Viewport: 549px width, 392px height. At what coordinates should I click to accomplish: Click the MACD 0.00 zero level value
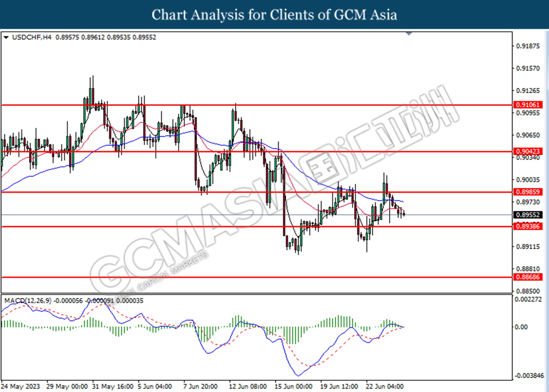(x=521, y=327)
